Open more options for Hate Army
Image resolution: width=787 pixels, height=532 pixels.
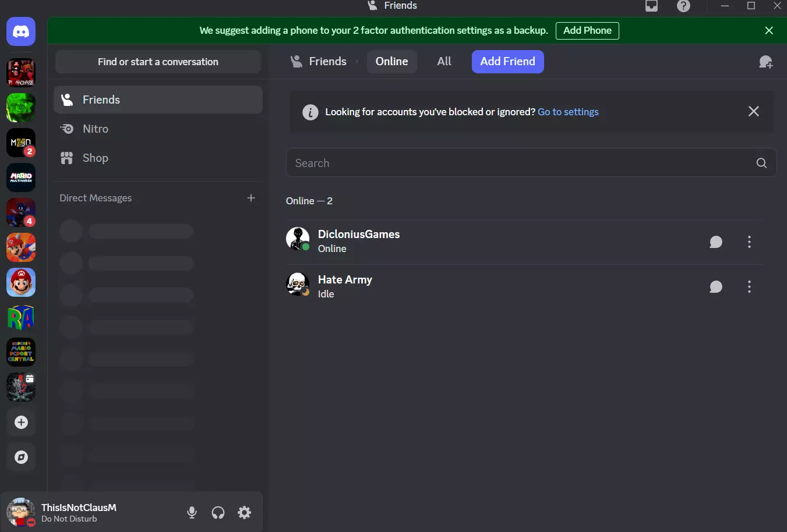point(749,287)
